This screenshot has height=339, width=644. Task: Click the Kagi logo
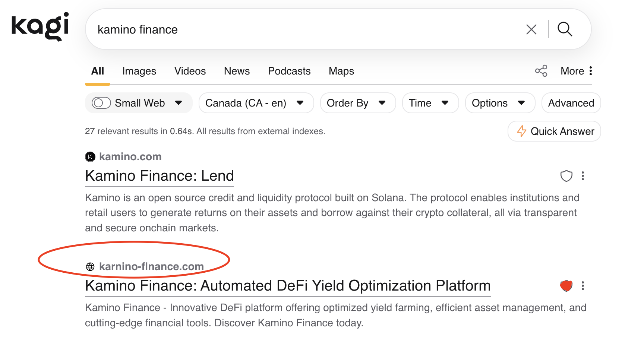pos(40,26)
